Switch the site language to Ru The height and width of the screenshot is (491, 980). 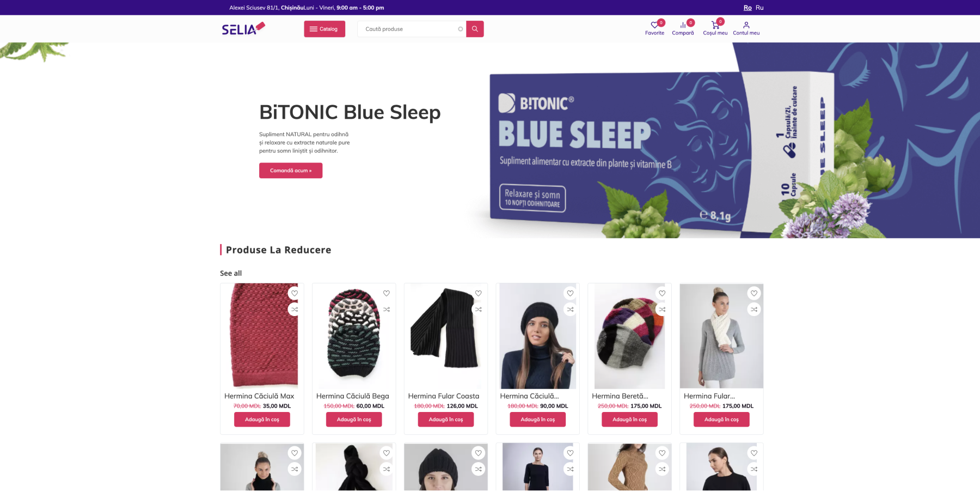coord(759,8)
